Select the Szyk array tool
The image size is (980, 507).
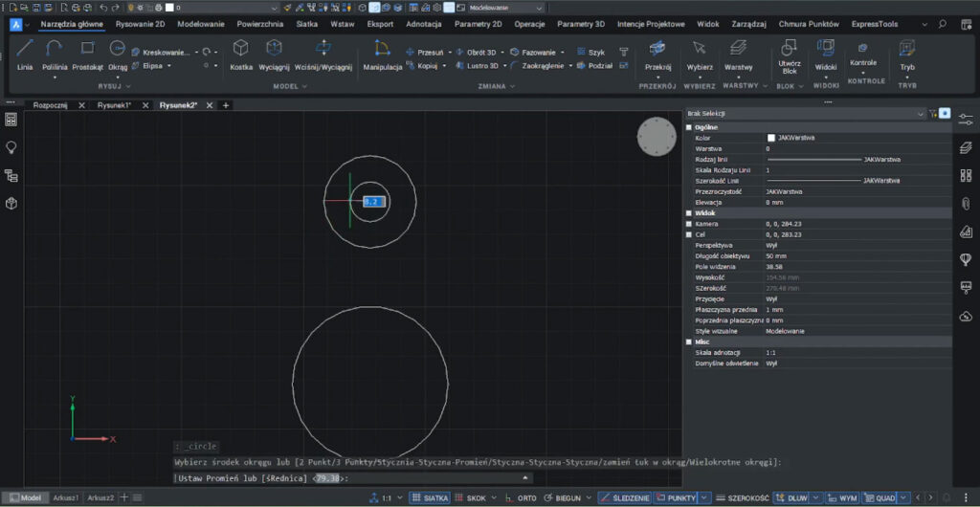[590, 53]
